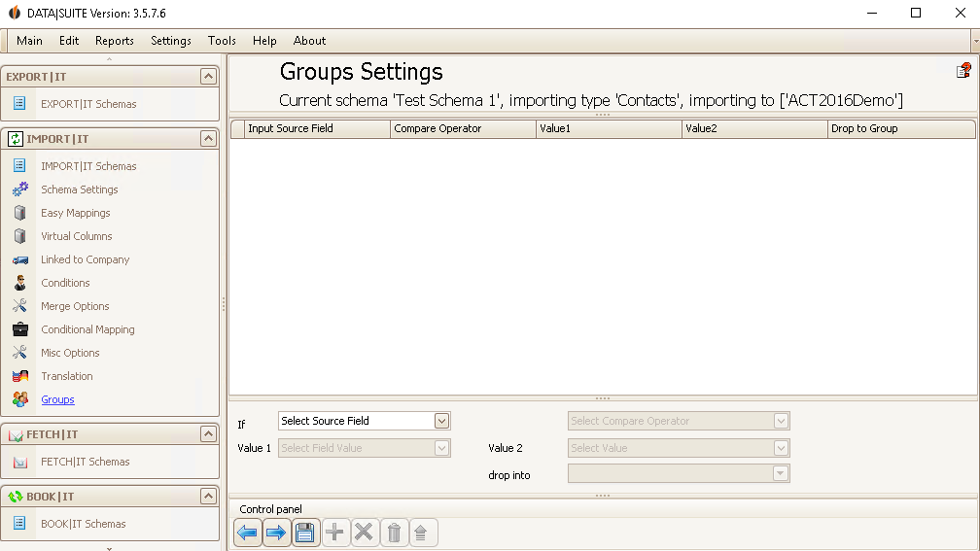The height and width of the screenshot is (551, 980).
Task: Open the Value 2 Select Value dropdown
Action: tap(781, 448)
